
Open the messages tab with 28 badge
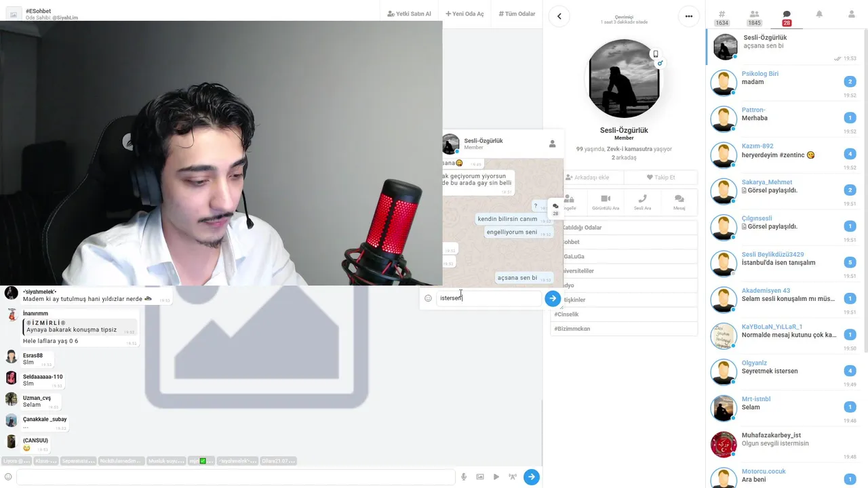[787, 18]
